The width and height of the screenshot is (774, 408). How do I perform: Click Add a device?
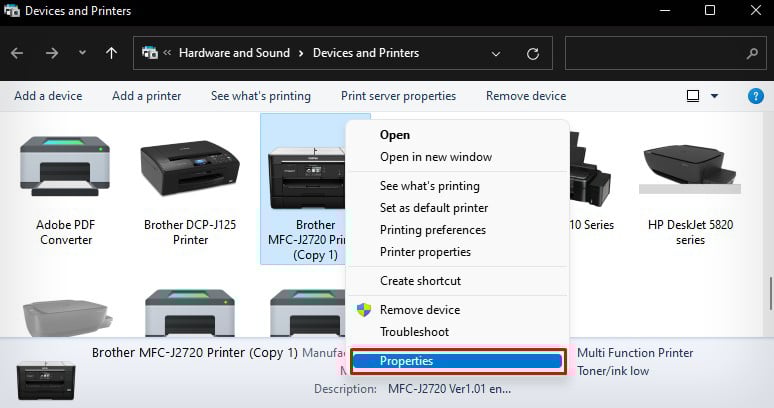[48, 96]
